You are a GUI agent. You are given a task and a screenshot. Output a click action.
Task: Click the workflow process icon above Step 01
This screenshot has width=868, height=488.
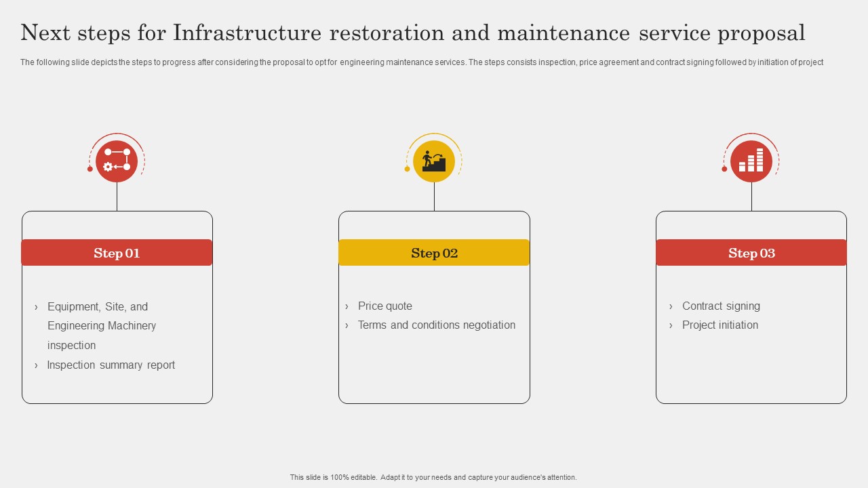(x=117, y=161)
